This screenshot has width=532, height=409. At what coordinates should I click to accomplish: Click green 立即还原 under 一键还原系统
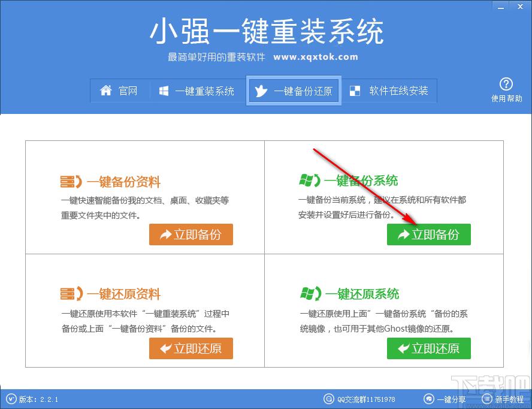click(x=429, y=348)
